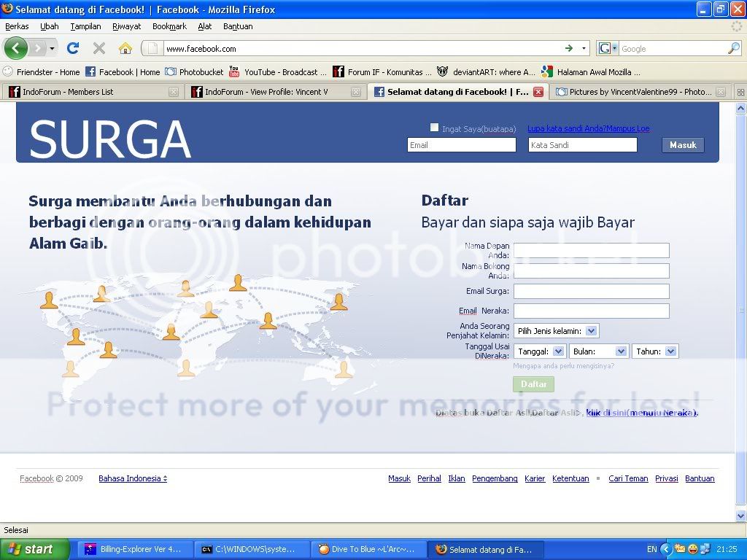Switch to IndoForum - View Profile tab
The image size is (747, 560).
point(276,91)
